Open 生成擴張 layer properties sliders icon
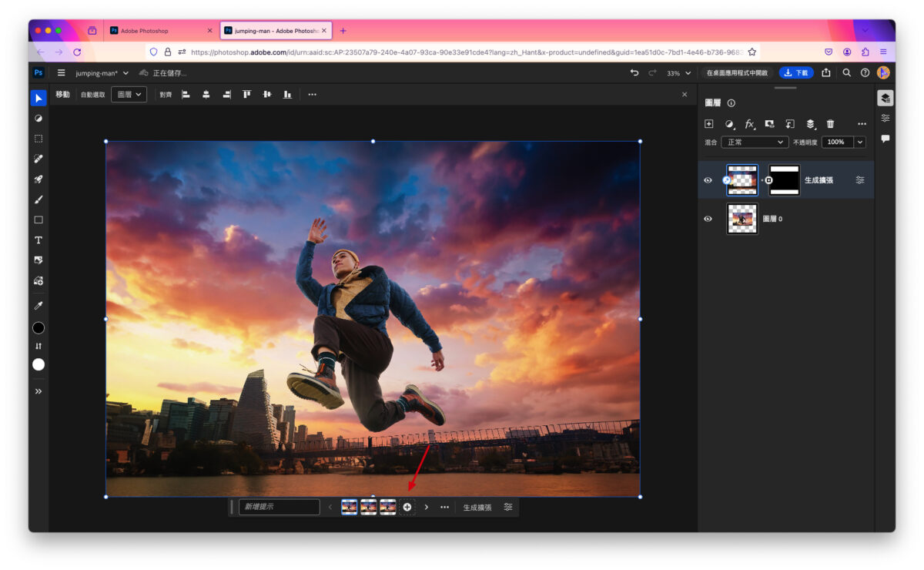Viewport: 924px width, 570px height. [x=860, y=180]
